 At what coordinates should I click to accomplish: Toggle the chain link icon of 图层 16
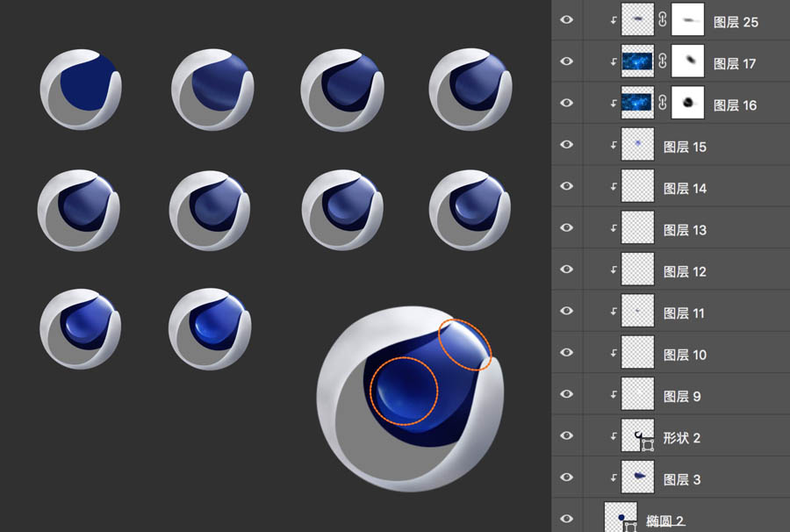pos(663,103)
